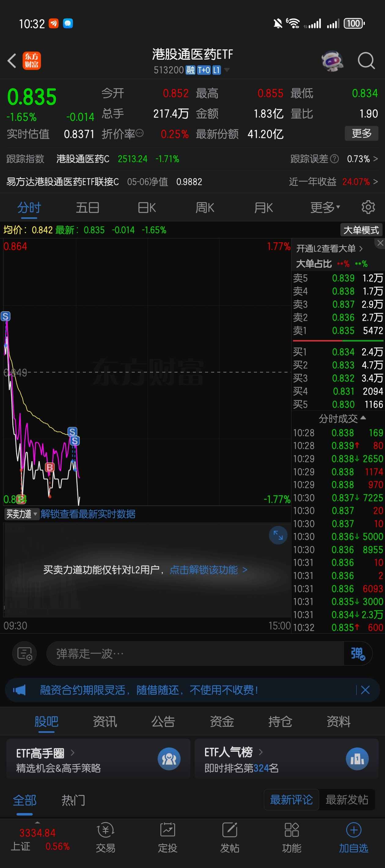The width and height of the screenshot is (385, 868).
Task: Tap the 折价率 info icon
Action: (x=139, y=133)
